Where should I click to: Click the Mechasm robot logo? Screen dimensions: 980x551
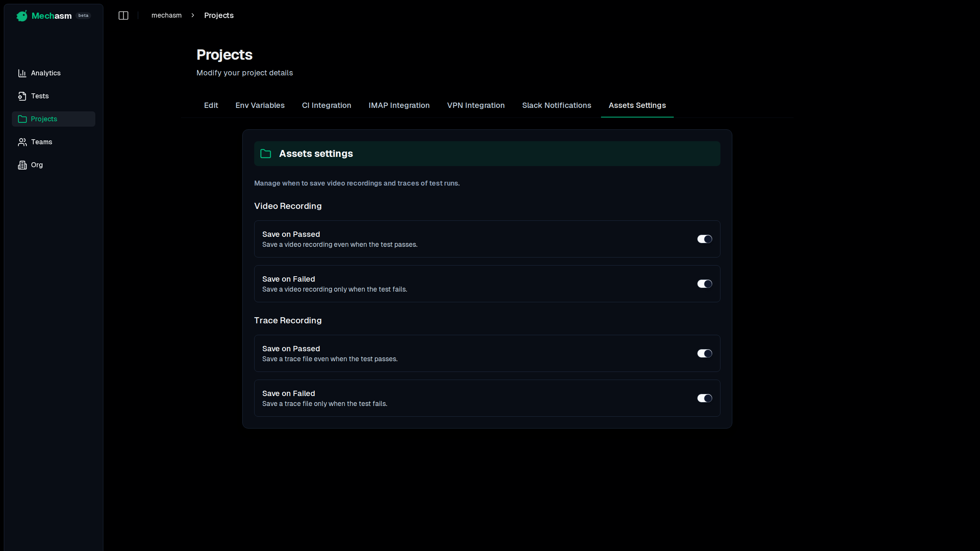tap(22, 16)
